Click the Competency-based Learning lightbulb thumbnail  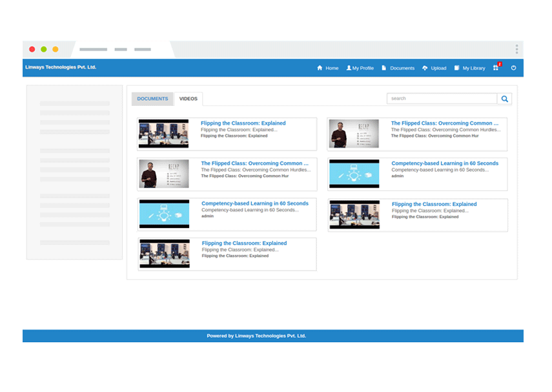pyautogui.click(x=354, y=173)
